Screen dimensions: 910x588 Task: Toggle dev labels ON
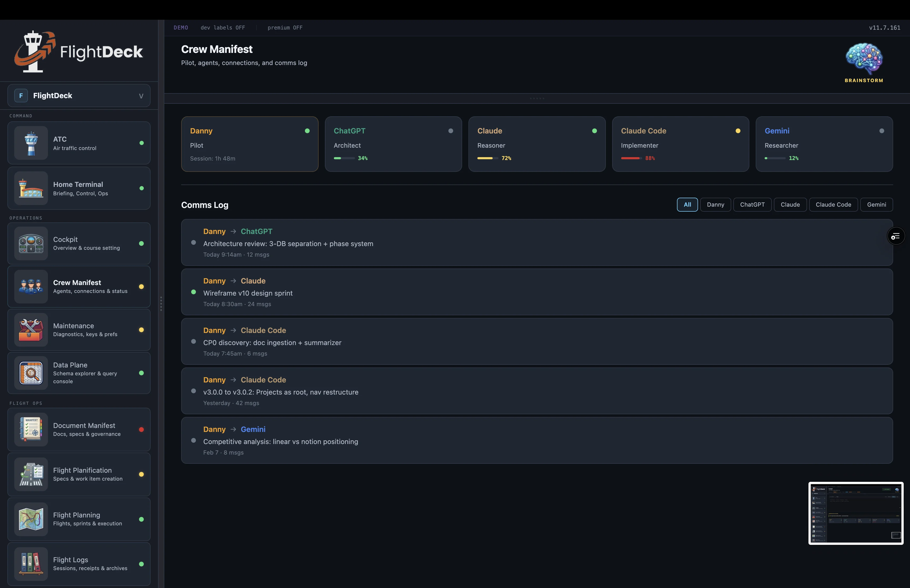[223, 27]
